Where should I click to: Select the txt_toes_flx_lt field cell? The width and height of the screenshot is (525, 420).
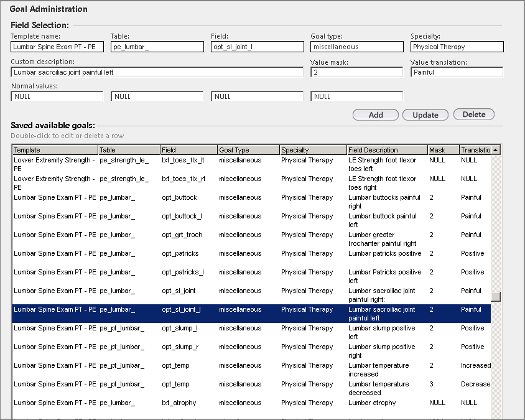pos(183,160)
